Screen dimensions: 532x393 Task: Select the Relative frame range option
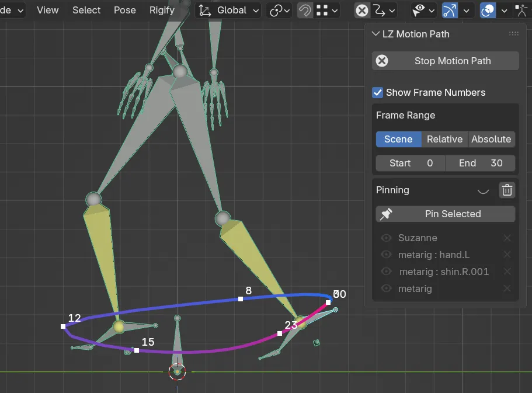pos(444,139)
